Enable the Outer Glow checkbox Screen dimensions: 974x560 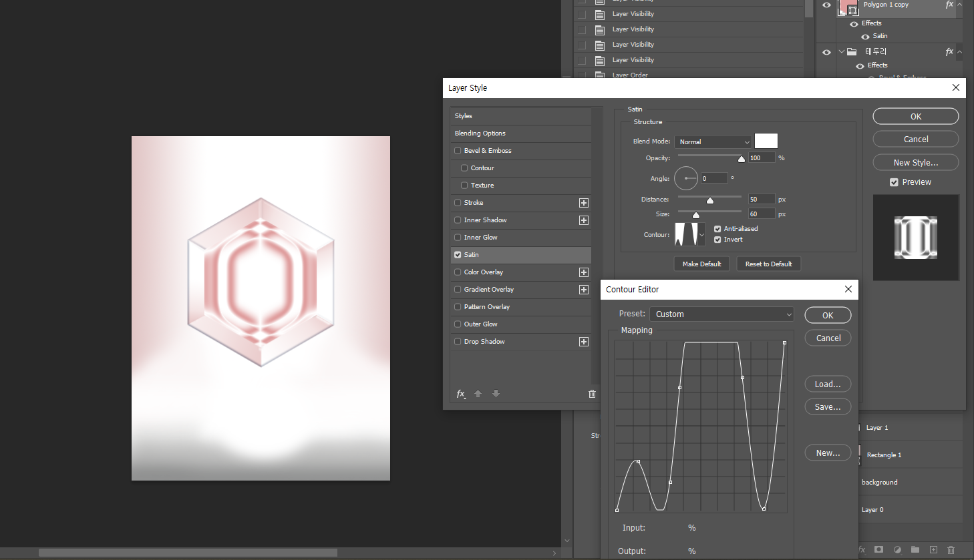458,324
